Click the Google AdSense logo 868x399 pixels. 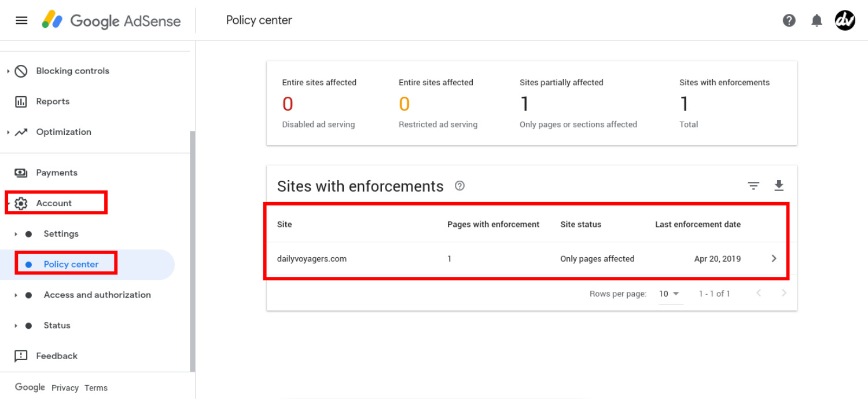[x=111, y=21]
